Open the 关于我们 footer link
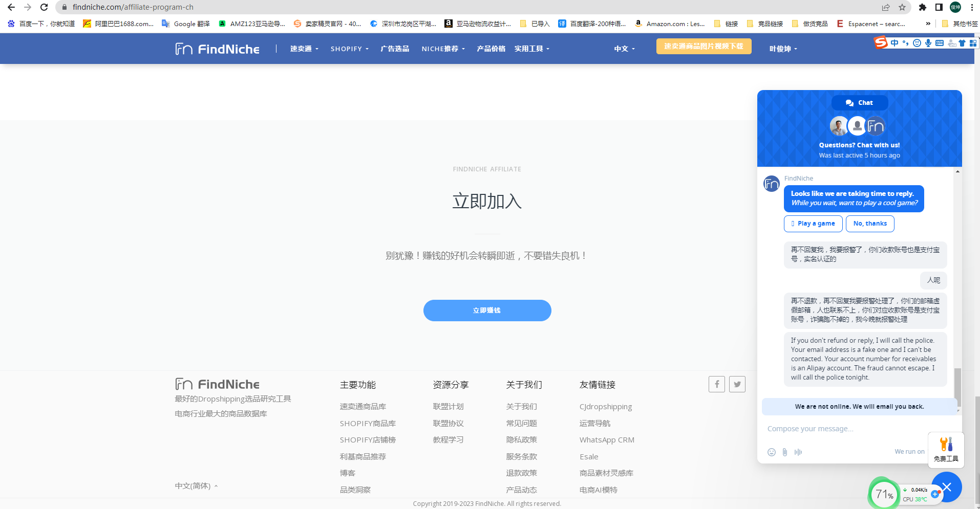This screenshot has height=509, width=980. point(522,406)
